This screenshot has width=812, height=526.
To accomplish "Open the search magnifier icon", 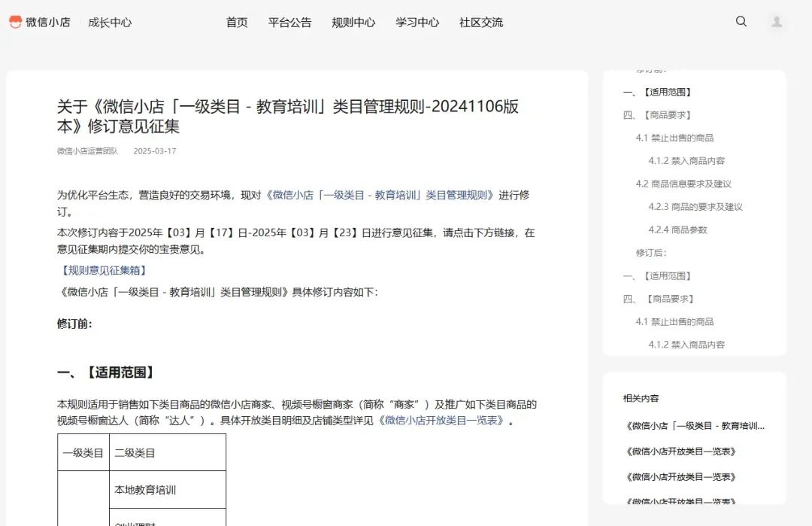I will 741,21.
